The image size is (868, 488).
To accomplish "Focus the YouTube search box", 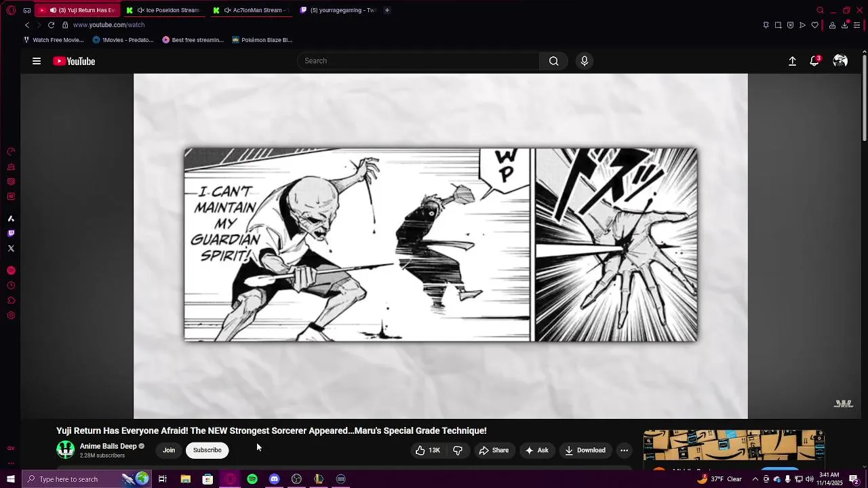I will (418, 61).
